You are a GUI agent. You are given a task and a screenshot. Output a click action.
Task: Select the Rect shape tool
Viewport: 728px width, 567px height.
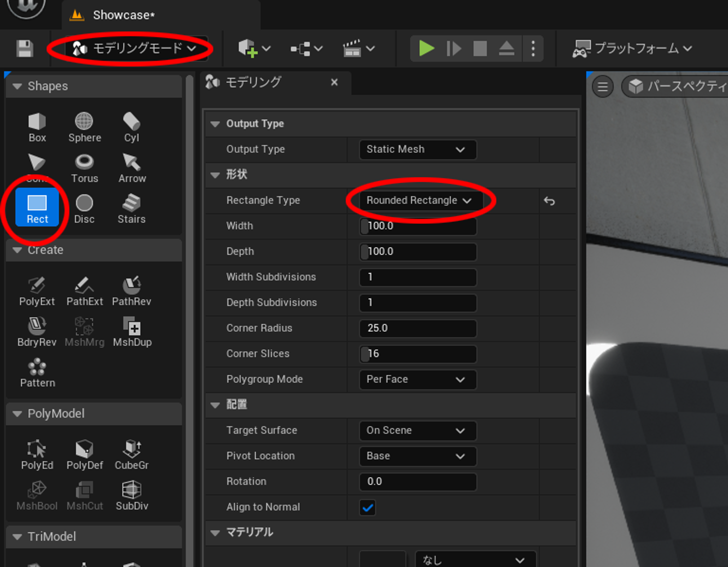point(37,208)
